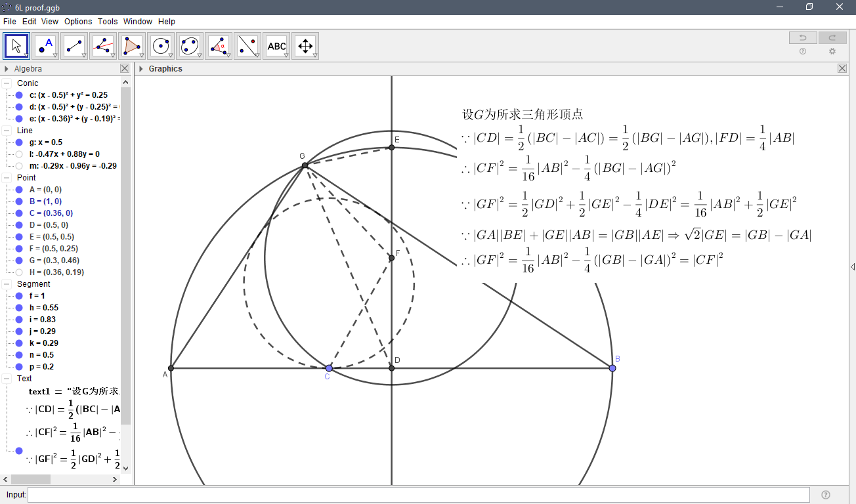Toggle visibility of conic c
856x504 pixels.
click(19, 95)
